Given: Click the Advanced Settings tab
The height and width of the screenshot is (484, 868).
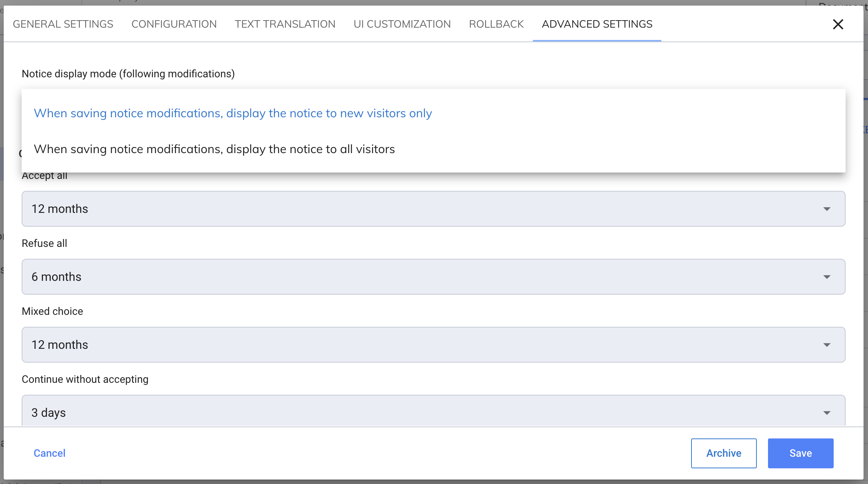Looking at the screenshot, I should (597, 24).
